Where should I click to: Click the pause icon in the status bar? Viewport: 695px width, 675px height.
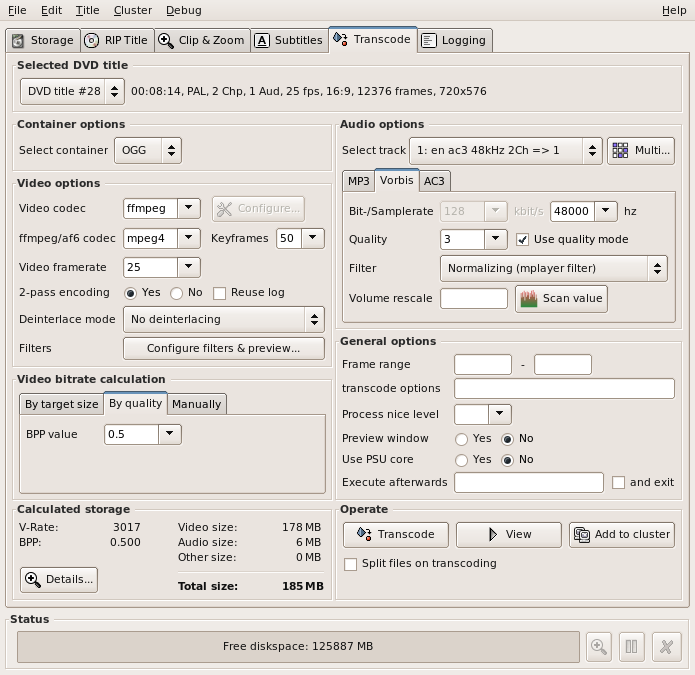[x=631, y=647]
